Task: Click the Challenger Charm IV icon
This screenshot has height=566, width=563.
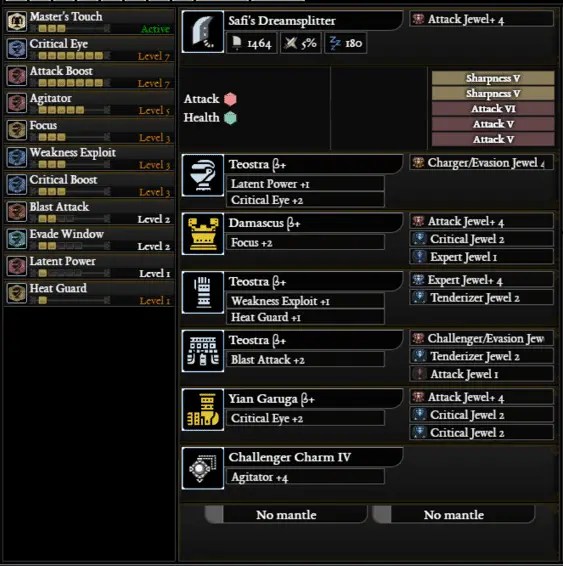Action: [x=203, y=468]
